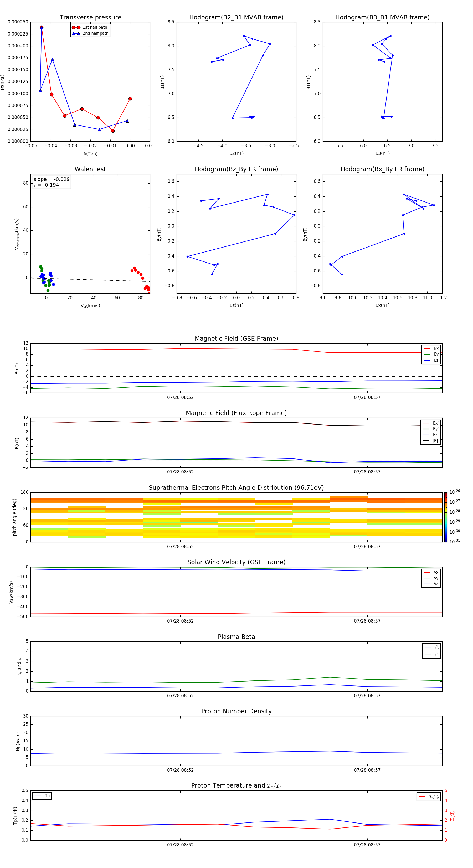473x868 pixels.
Task: Click the "Bz'" legend entry in flux rope plot
Action: pos(431,435)
